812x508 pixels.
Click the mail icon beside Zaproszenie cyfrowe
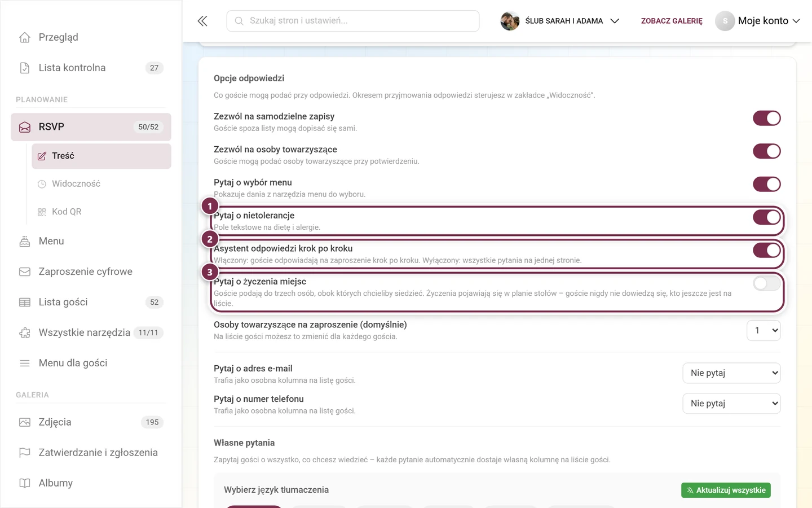[x=25, y=271]
